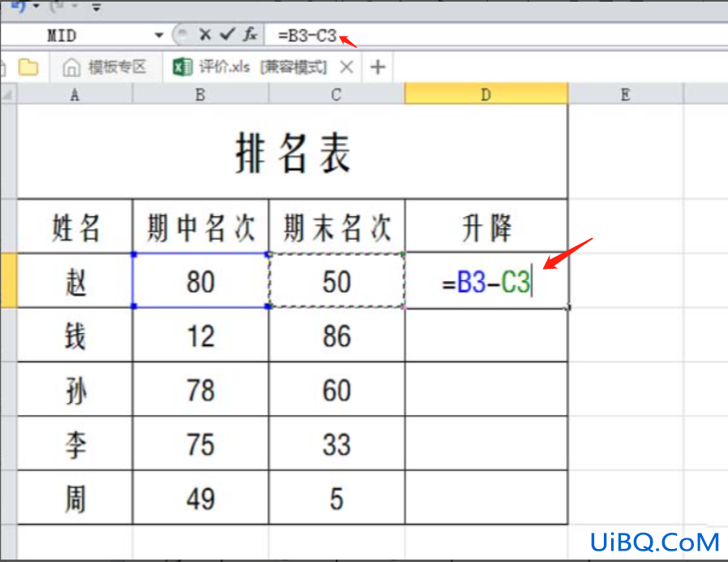
Task: Click cell with value 60
Action: click(337, 389)
